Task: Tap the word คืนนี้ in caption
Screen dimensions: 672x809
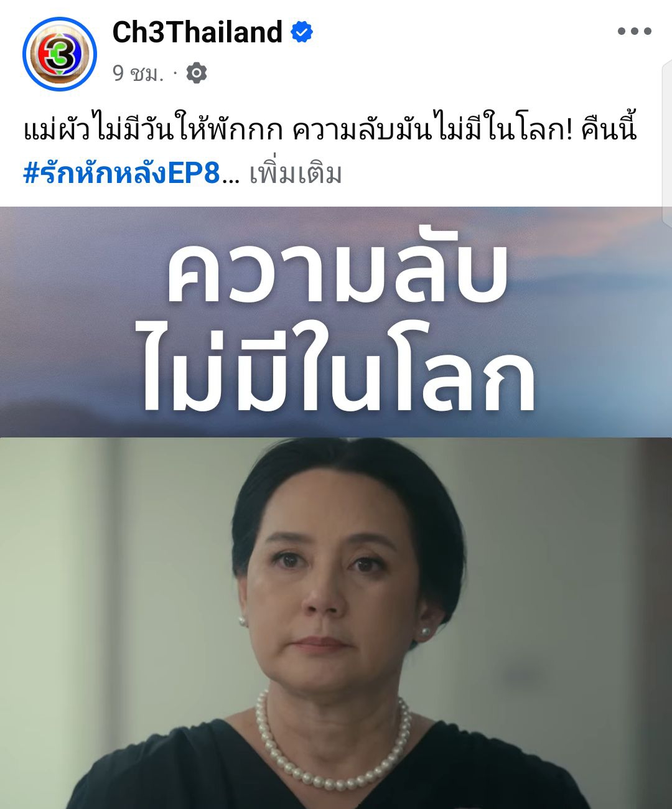Action: pos(609,130)
